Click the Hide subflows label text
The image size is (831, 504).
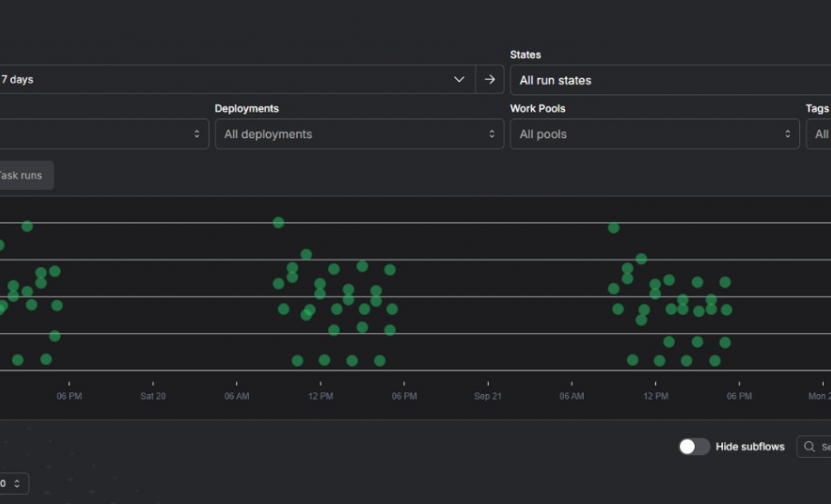(749, 447)
